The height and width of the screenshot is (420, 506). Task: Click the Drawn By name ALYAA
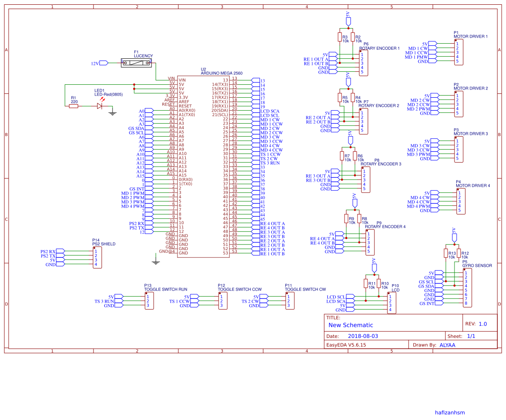coord(447,345)
